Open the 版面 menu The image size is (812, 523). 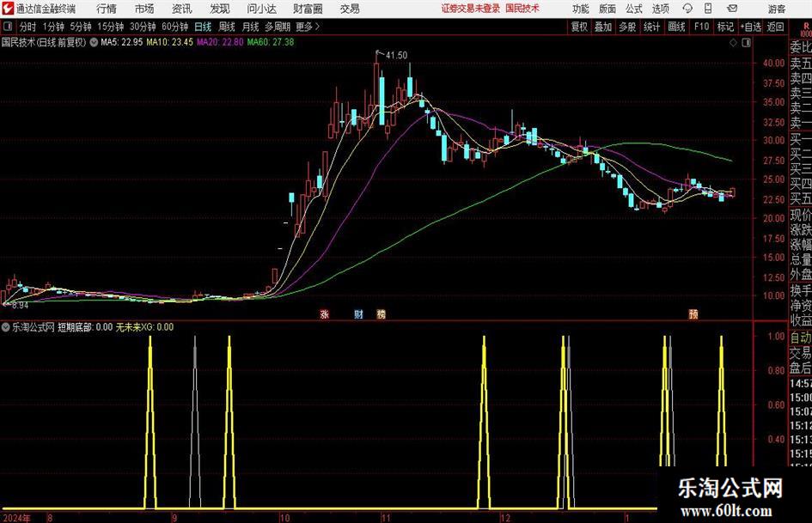pyautogui.click(x=607, y=9)
